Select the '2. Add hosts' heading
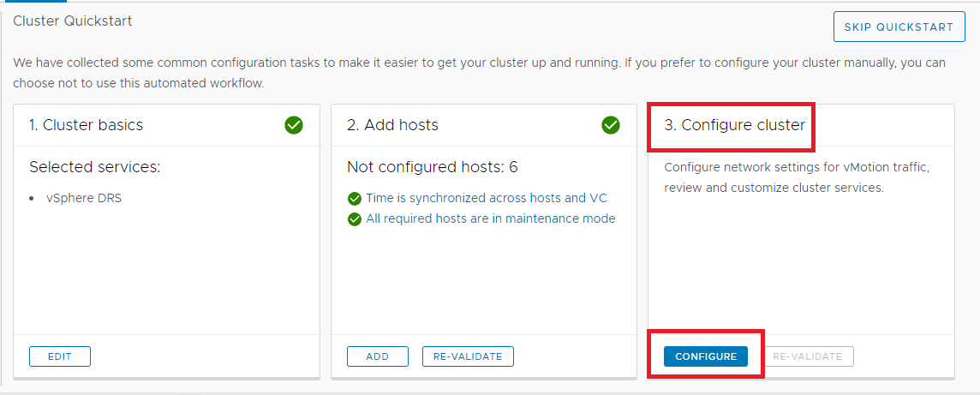This screenshot has height=395, width=980. tap(392, 125)
